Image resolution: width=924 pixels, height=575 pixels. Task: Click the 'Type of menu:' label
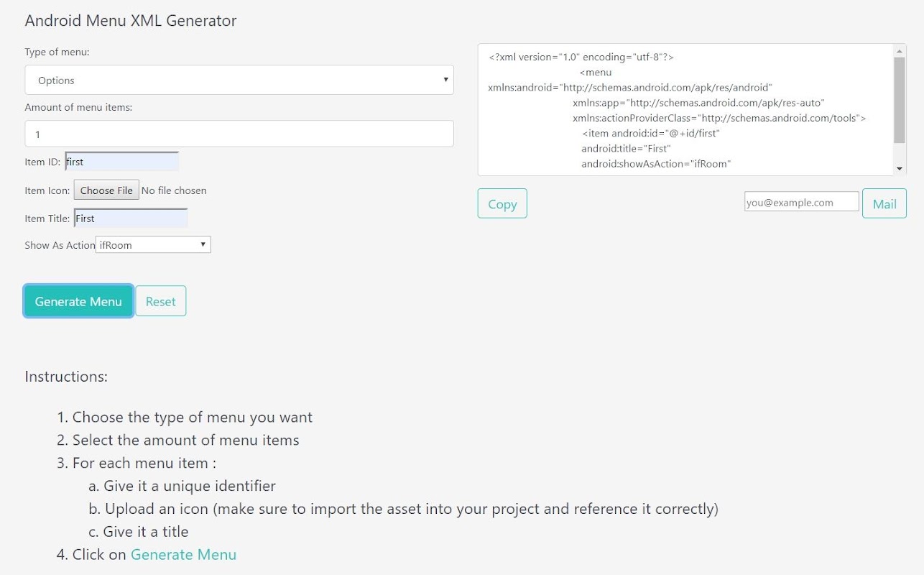point(57,52)
